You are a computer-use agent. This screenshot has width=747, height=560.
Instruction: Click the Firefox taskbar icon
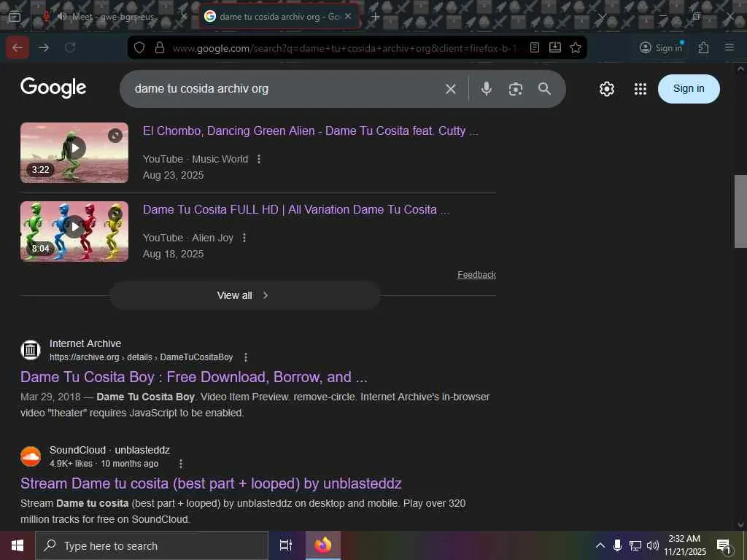pos(322,545)
